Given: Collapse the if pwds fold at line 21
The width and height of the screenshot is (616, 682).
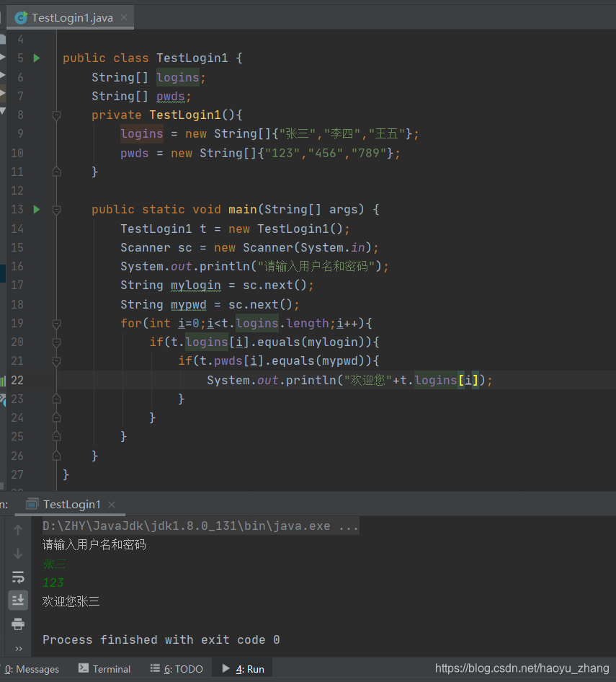Looking at the screenshot, I should [x=56, y=361].
